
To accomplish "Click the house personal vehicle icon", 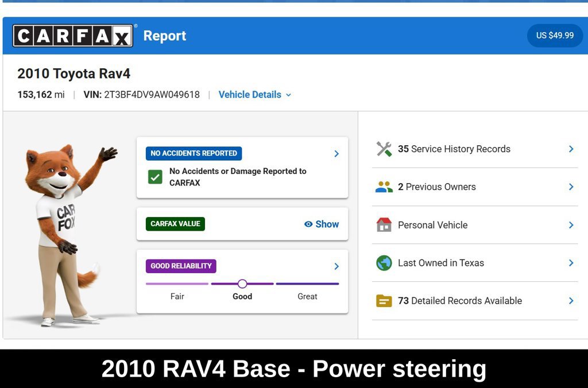I will (x=384, y=225).
